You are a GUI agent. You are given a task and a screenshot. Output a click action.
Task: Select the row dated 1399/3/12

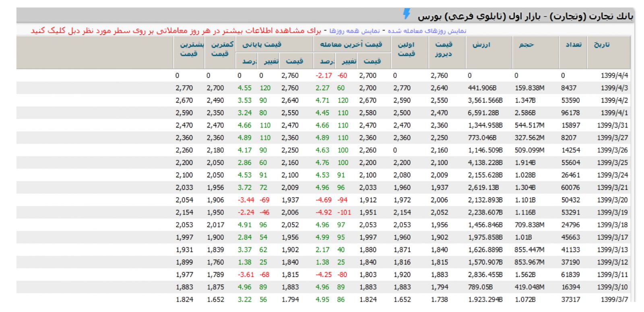click(x=323, y=262)
